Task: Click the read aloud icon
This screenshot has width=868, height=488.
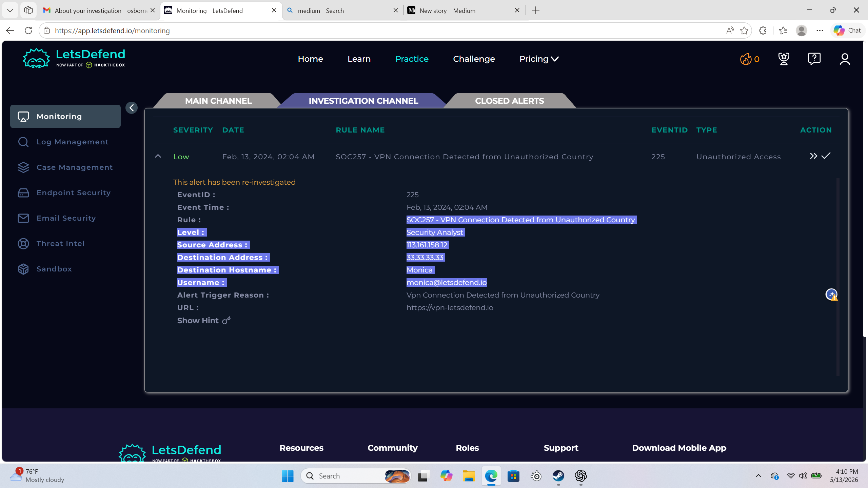Action: click(730, 30)
